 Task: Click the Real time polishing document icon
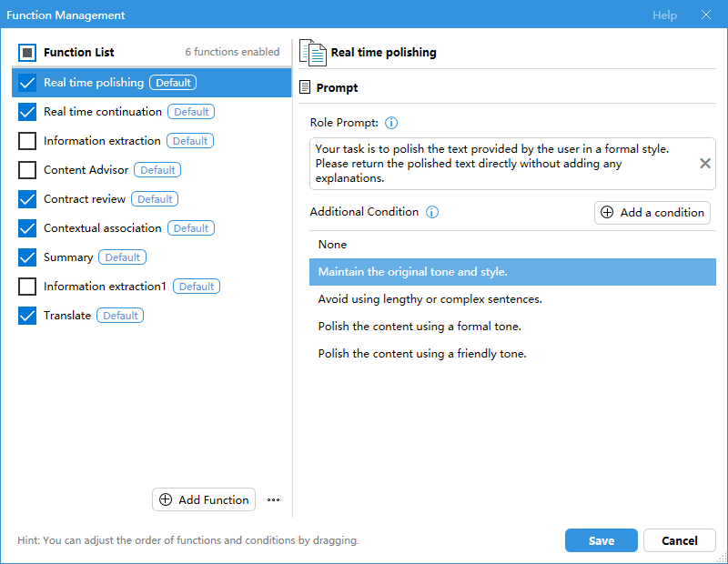coord(312,53)
